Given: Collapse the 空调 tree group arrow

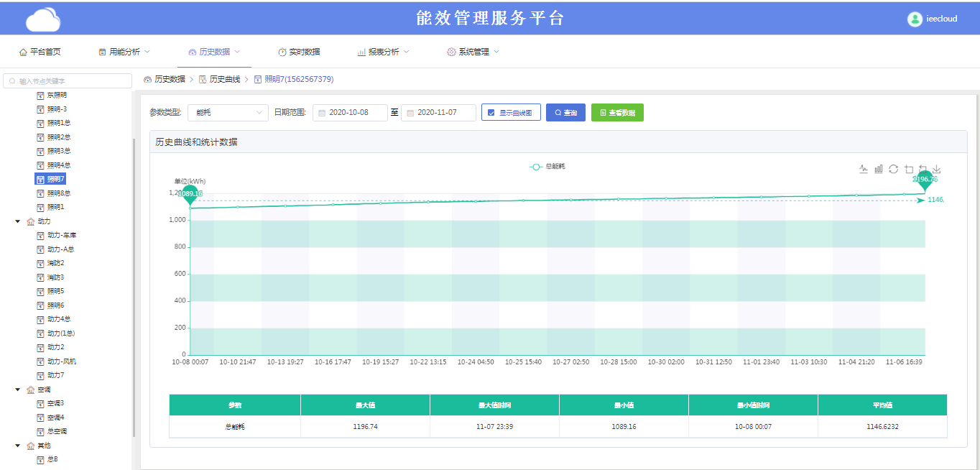Looking at the screenshot, I should (x=18, y=390).
